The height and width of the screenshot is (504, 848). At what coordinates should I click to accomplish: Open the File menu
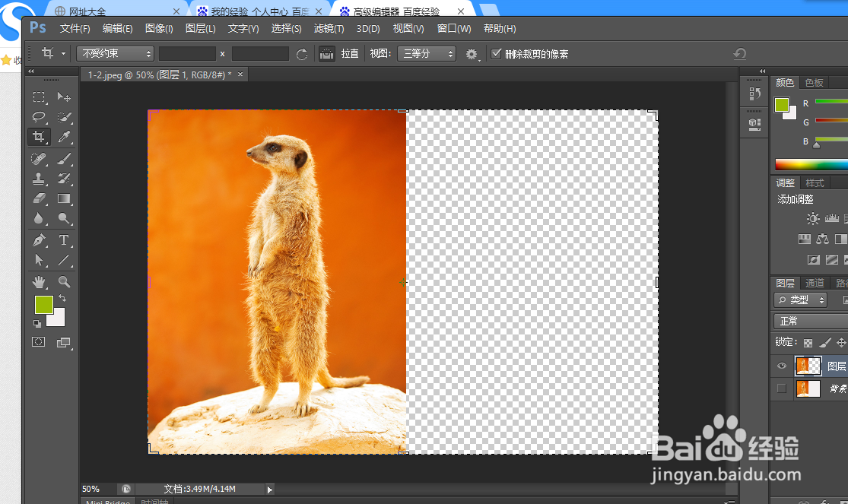point(75,28)
